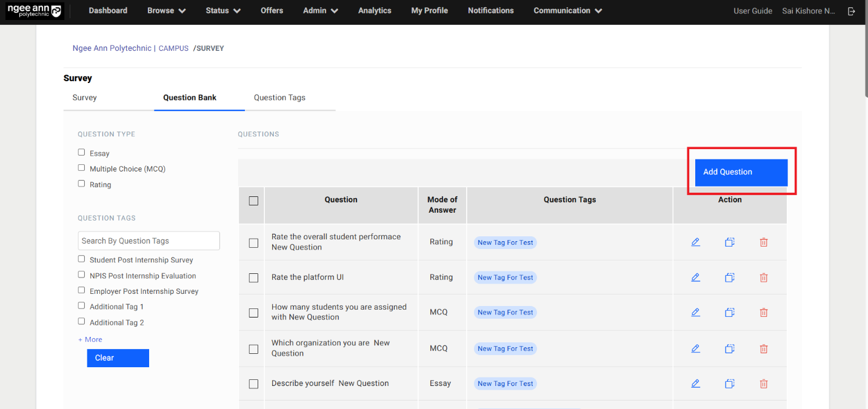Click the Ngee Ann Polytechnic logo
868x409 pixels.
(x=34, y=11)
